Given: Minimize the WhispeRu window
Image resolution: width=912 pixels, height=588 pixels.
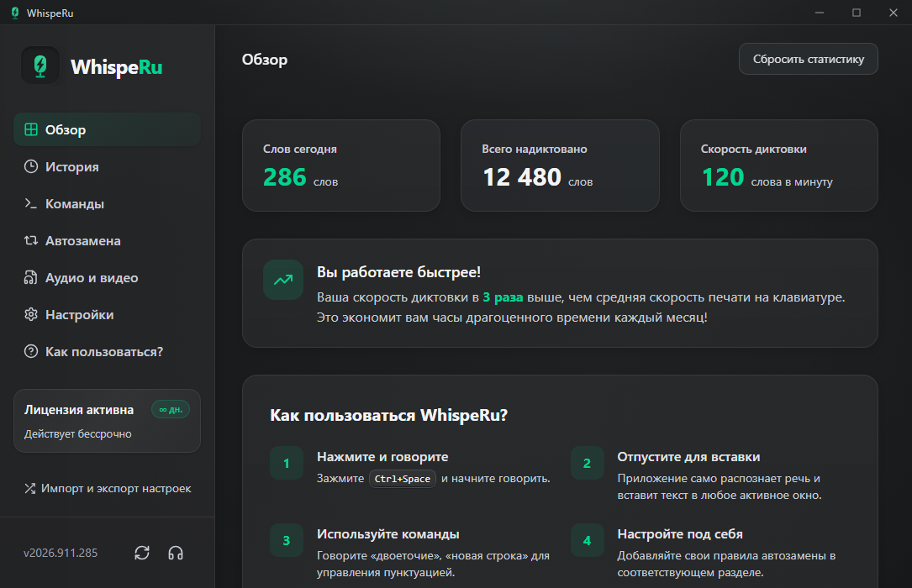Looking at the screenshot, I should 819,13.
